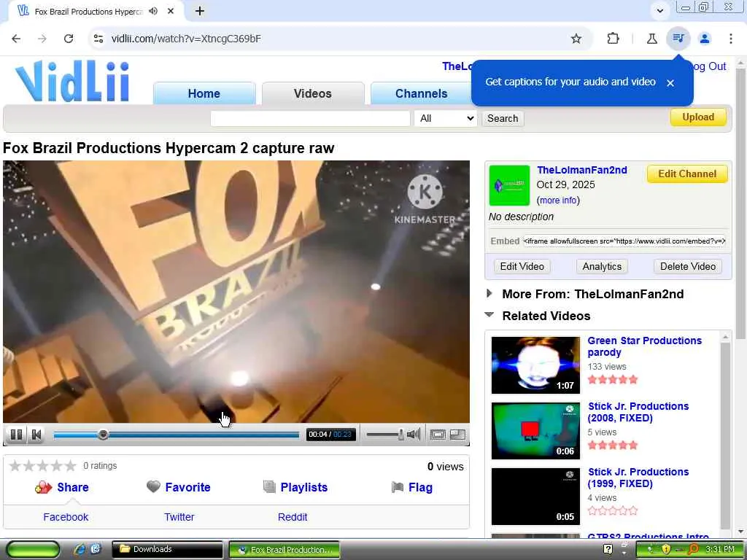Focus the VidLii search input field
This screenshot has width=747, height=560.
point(310,118)
